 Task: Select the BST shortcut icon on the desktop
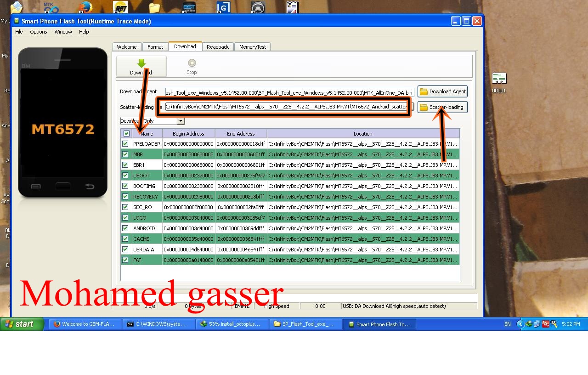[x=189, y=7]
